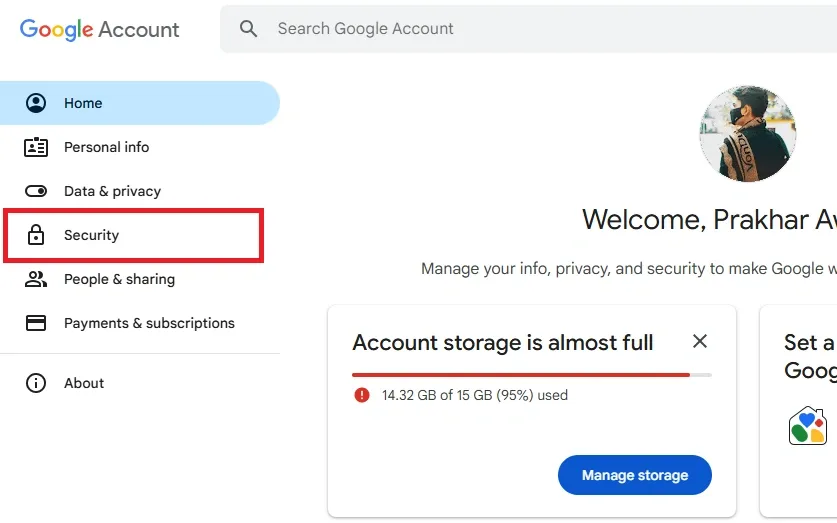Click the People & sharing icon
This screenshot has height=523, width=837.
[36, 279]
